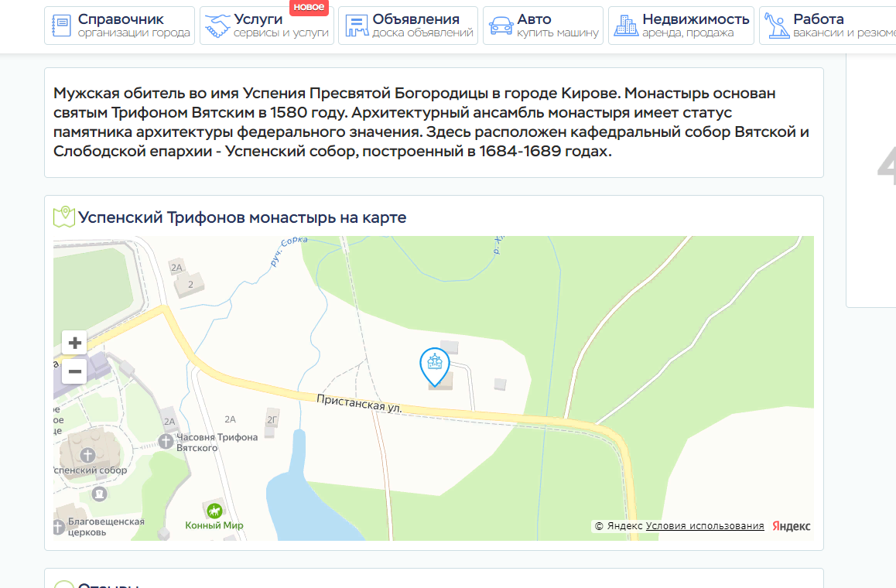Click the Недвижимость buildings icon

[x=625, y=26]
